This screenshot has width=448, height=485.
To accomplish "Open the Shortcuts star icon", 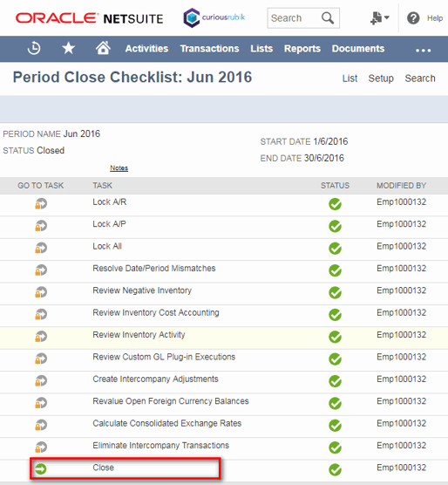I will pos(68,48).
